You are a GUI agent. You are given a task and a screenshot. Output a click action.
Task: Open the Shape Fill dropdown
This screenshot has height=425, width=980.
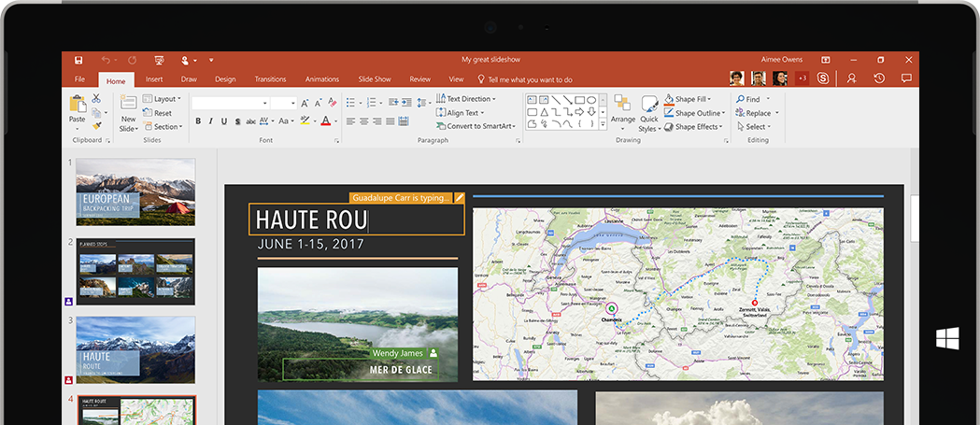[x=688, y=99]
